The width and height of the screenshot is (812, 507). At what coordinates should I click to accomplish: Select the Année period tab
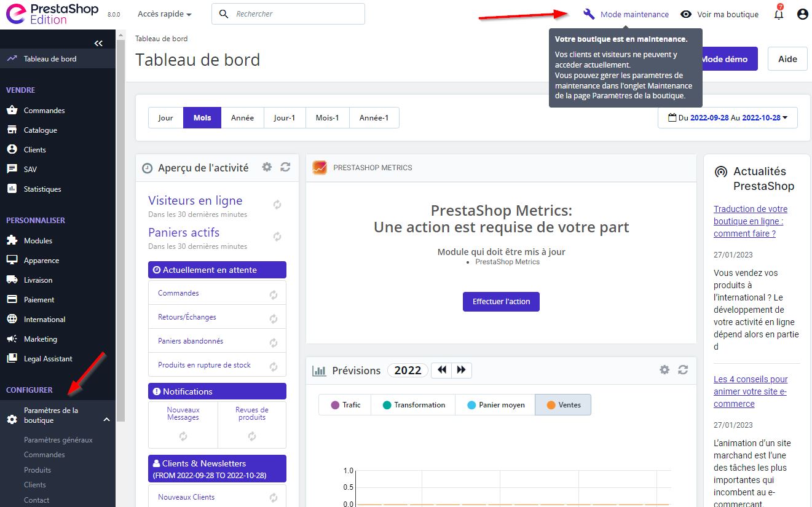(242, 118)
